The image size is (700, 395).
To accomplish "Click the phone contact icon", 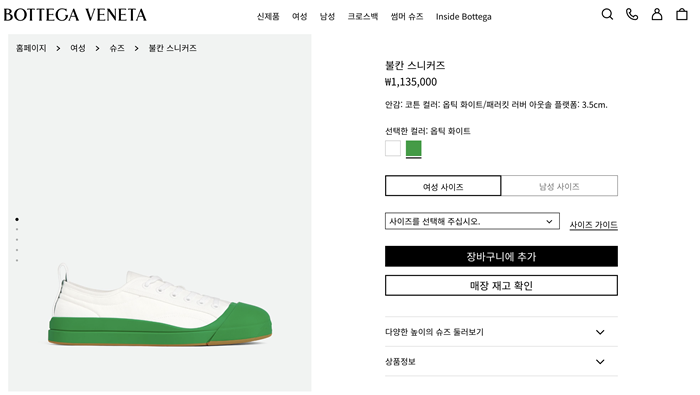I will point(632,14).
